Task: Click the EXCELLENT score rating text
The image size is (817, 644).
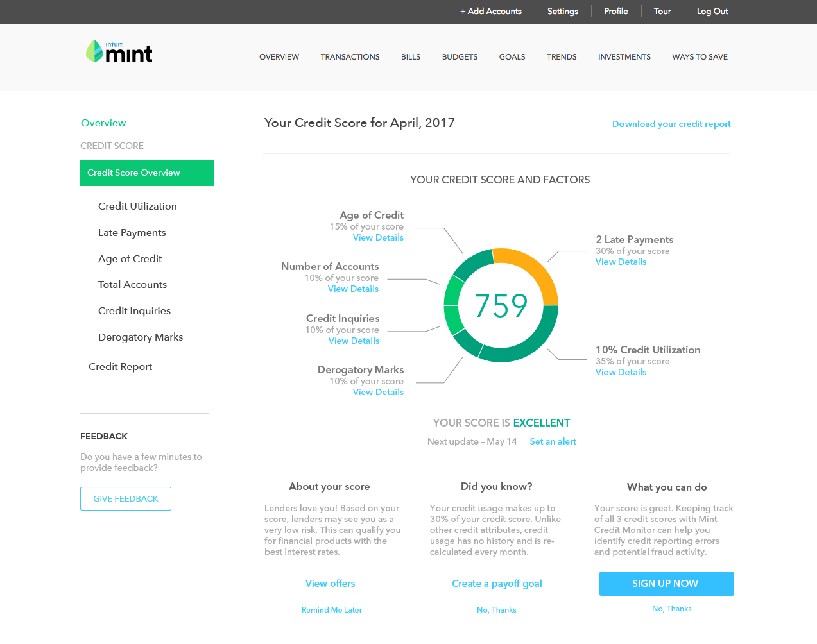Action: pyautogui.click(x=542, y=423)
